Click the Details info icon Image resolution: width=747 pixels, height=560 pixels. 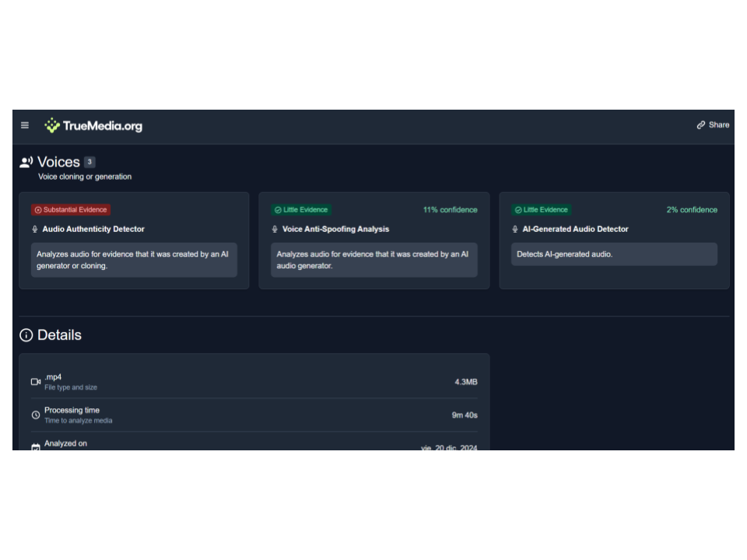pos(26,335)
